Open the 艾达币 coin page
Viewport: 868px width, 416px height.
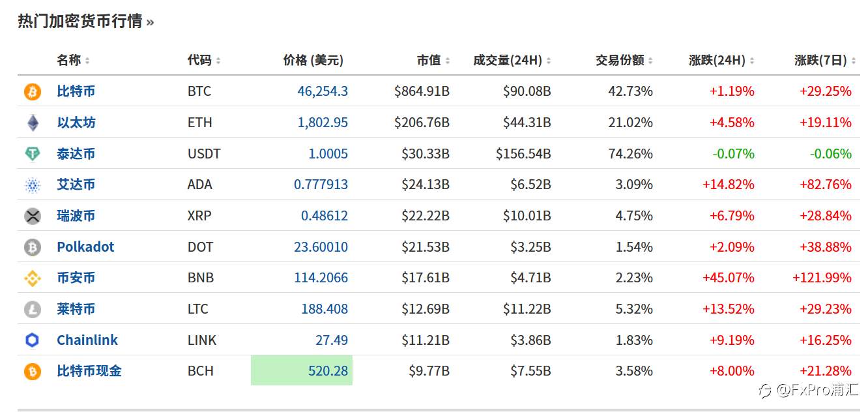76,185
